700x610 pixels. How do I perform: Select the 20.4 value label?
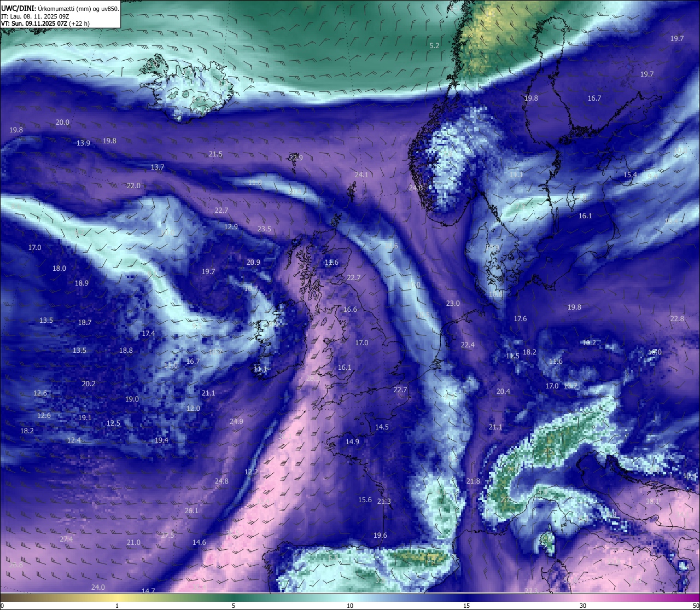tap(503, 392)
